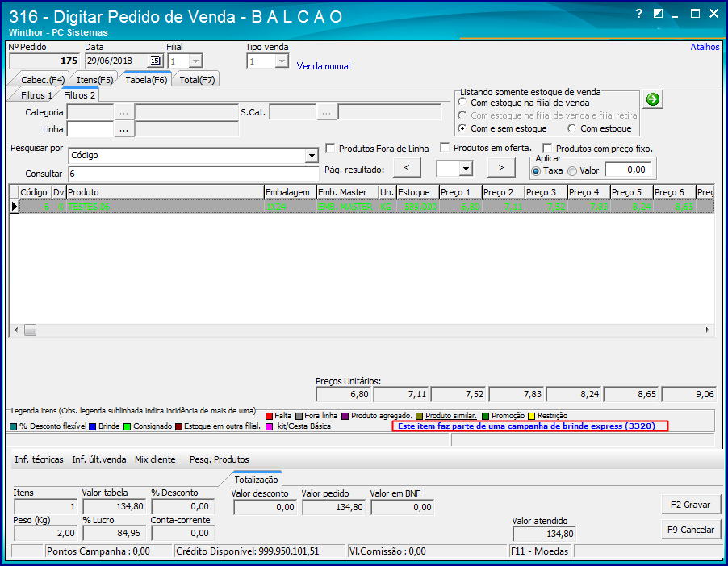The image size is (728, 566).
Task: Open Mix cliente menu item
Action: click(155, 459)
